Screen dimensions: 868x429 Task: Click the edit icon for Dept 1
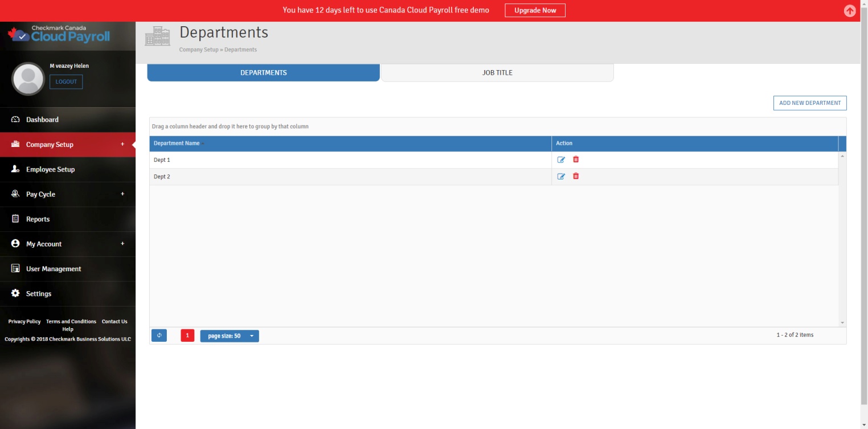click(x=561, y=160)
